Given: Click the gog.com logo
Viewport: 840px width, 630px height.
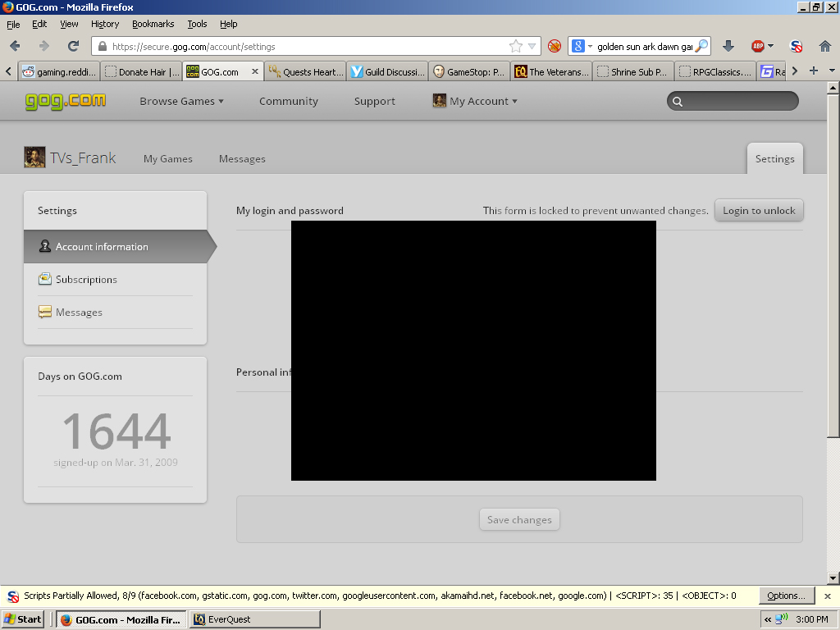Looking at the screenshot, I should 66,101.
